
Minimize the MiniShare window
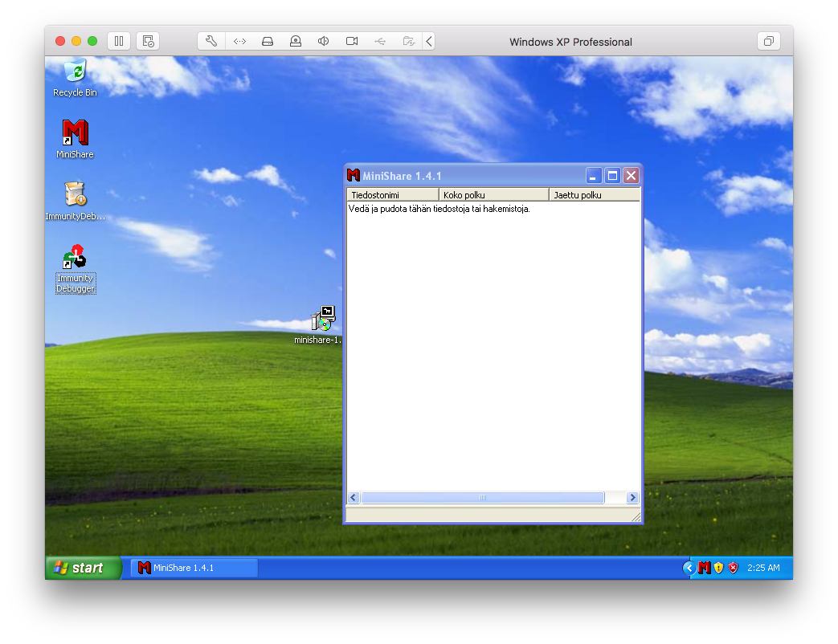tap(594, 175)
